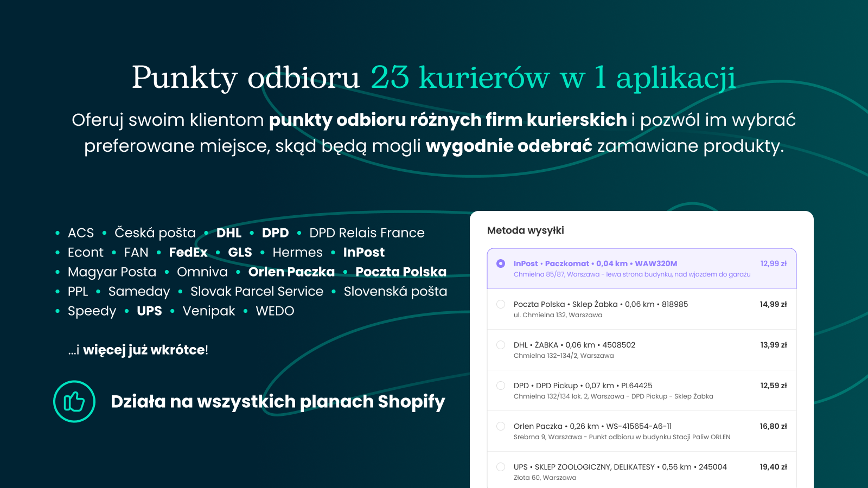Click the 'Omniva' courier name
The width and height of the screenshot is (868, 488).
pos(202,272)
